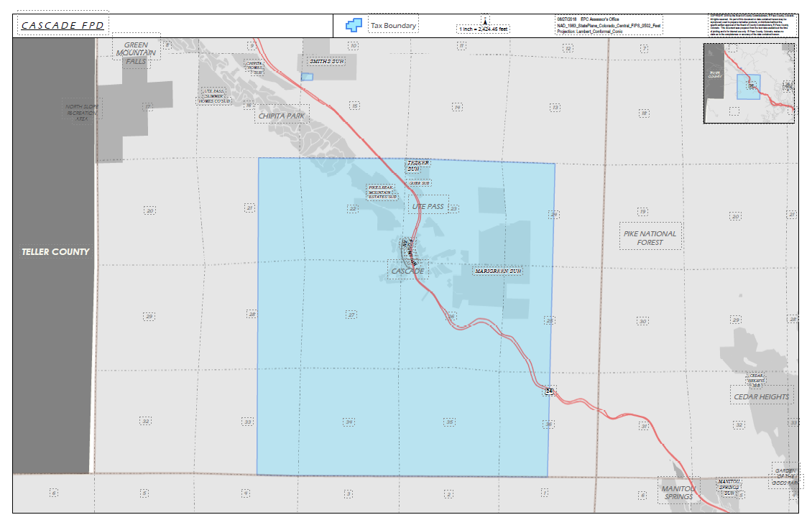Image resolution: width=812 pixels, height=525 pixels.
Task: Expand the Tasker Sub dashed label
Action: click(417, 164)
